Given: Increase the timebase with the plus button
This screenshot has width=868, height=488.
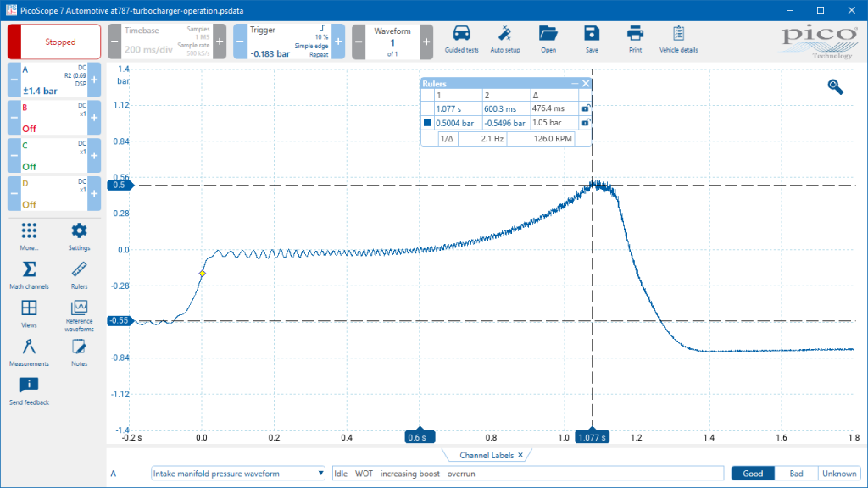Looking at the screenshot, I should point(220,42).
